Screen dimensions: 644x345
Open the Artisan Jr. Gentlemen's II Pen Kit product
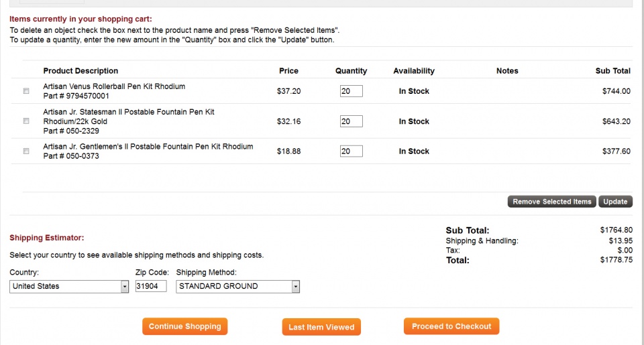(148, 147)
